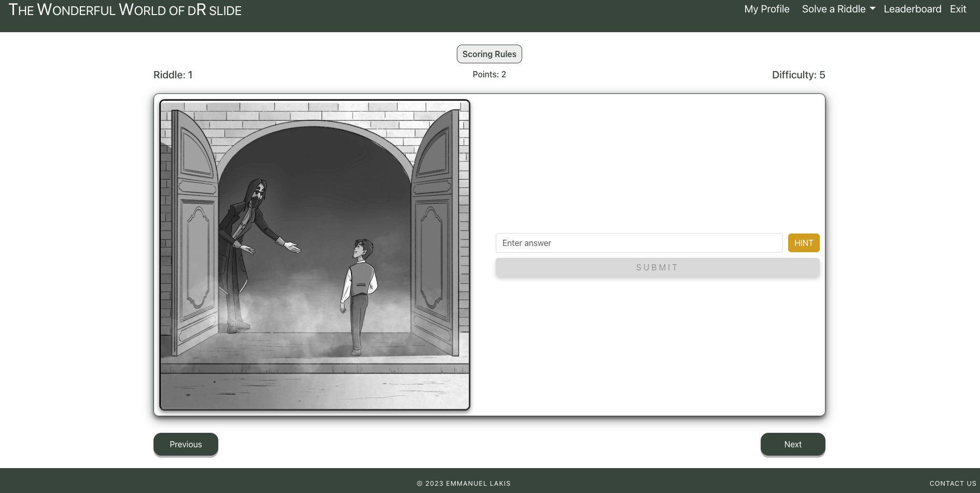Click the site title "The Wonderful World of dR Slide"

tap(125, 10)
